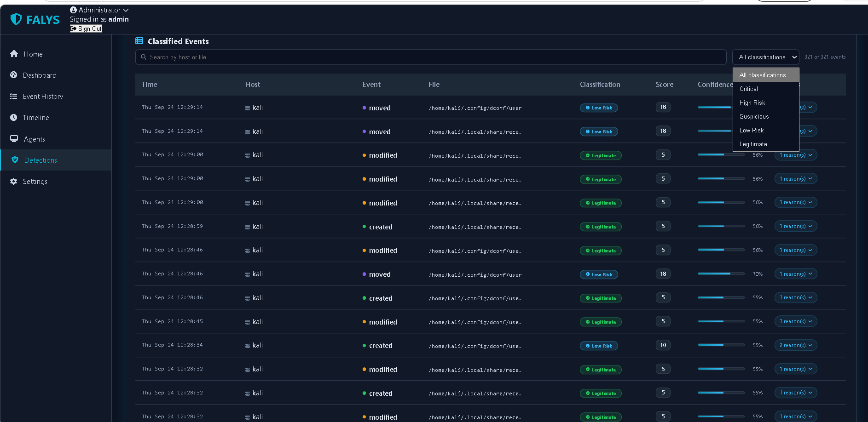Click the Classified Events table icon
Image resolution: width=868 pixels, height=422 pixels.
click(139, 41)
